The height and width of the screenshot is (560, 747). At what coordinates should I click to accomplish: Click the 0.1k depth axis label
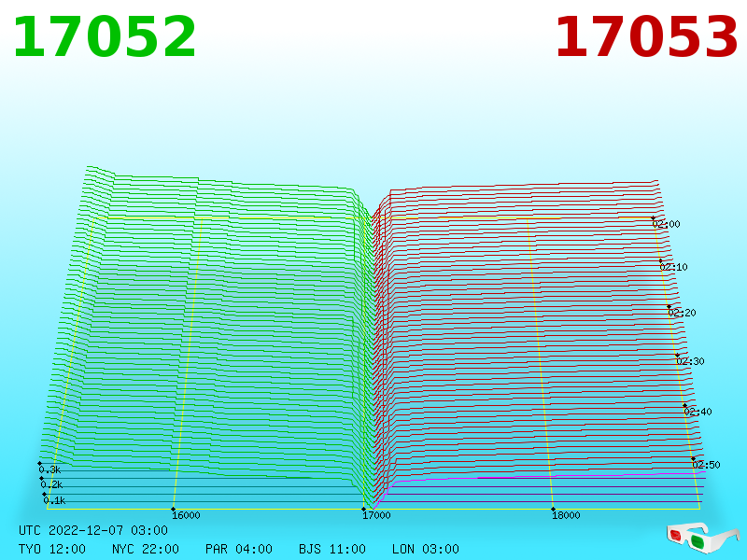pyautogui.click(x=54, y=500)
